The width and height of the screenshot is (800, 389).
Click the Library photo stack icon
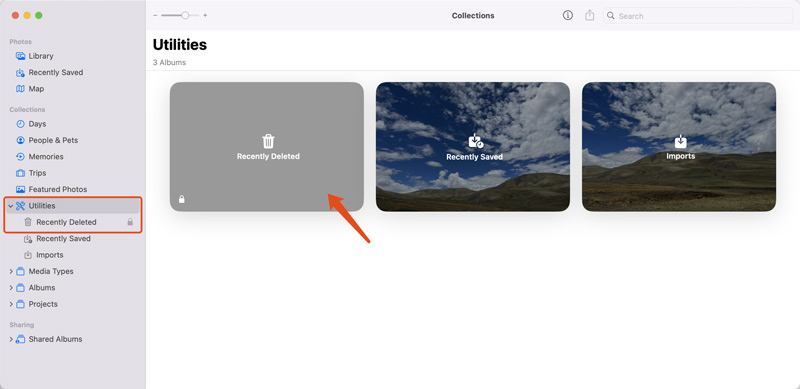pos(20,56)
